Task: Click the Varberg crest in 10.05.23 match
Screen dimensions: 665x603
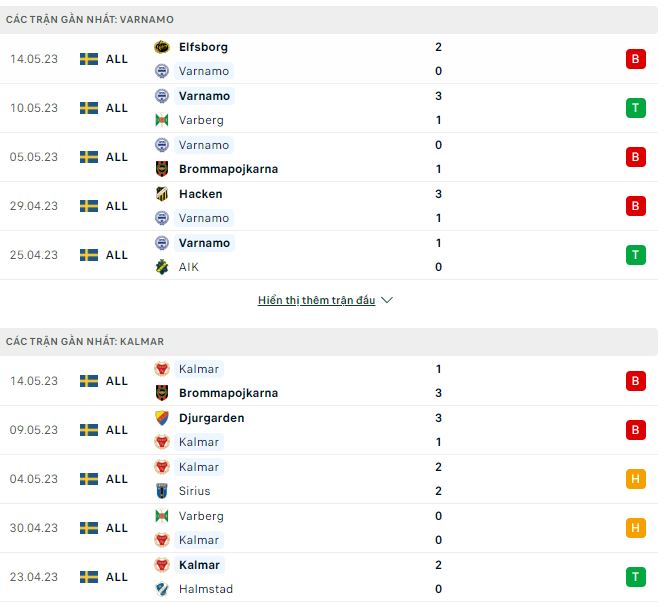Action: (x=162, y=120)
